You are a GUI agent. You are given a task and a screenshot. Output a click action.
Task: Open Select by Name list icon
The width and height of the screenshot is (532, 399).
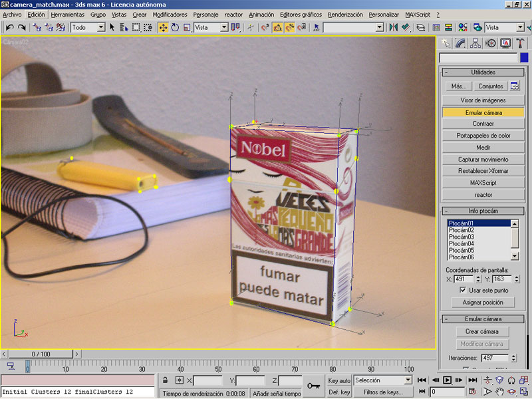[124, 27]
